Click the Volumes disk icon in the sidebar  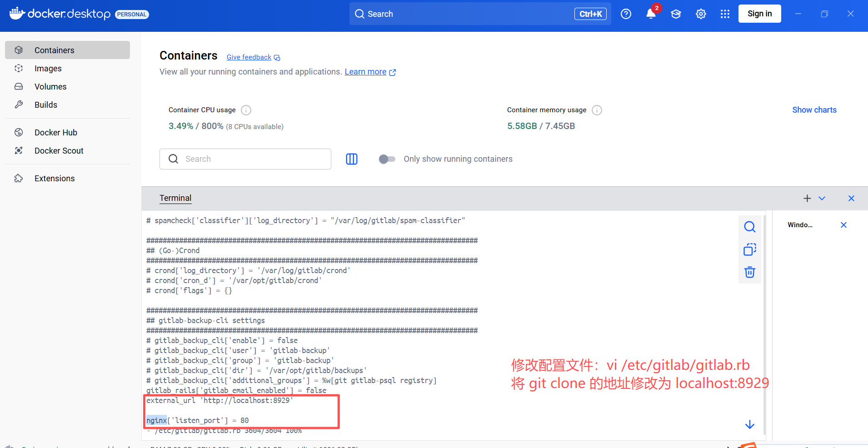coord(19,86)
